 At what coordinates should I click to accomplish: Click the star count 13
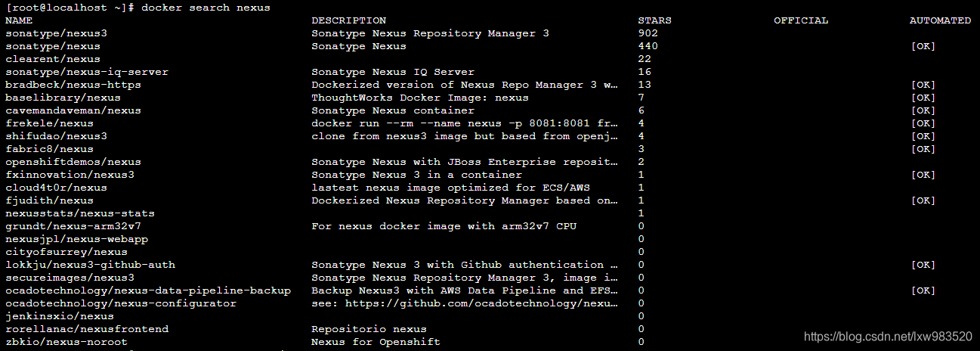point(645,85)
